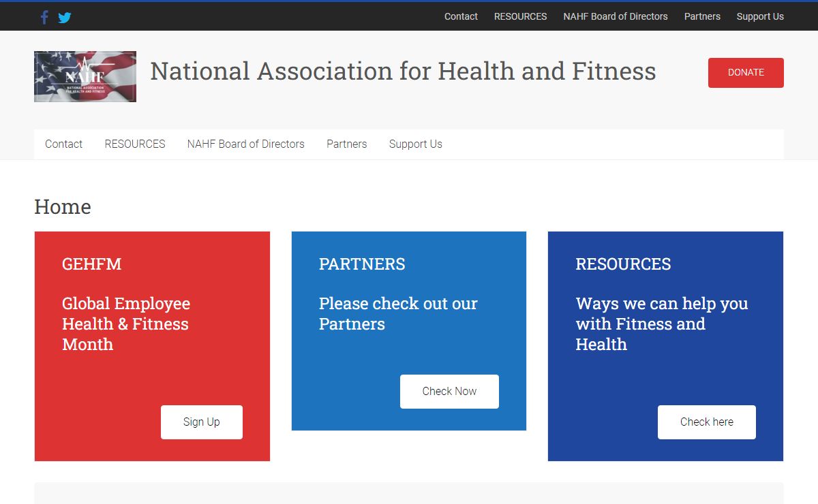Click the NAHF flag logo image
818x504 pixels.
point(85,76)
